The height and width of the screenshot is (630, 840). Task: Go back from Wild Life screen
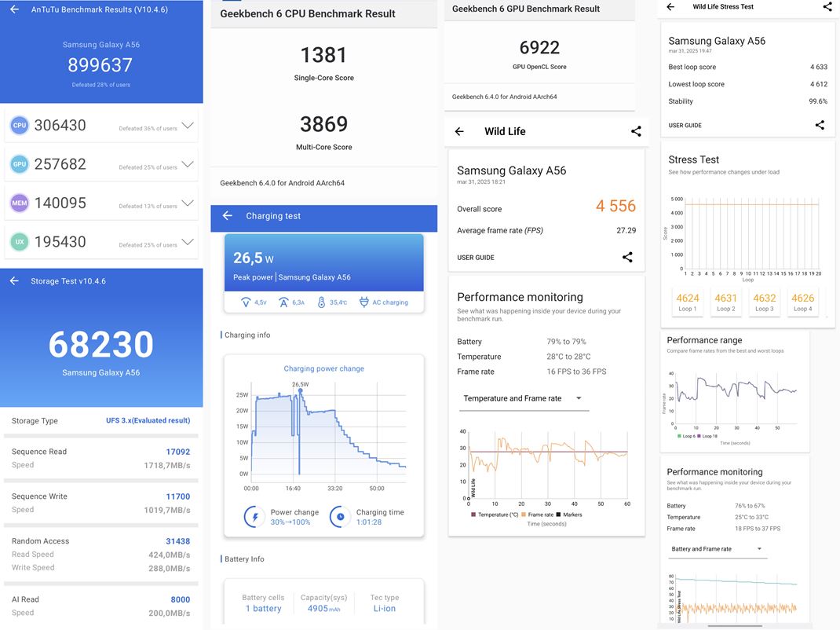pos(459,131)
